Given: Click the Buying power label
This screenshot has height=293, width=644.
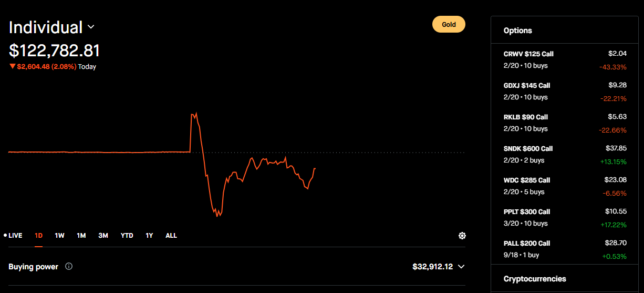Looking at the screenshot, I should point(33,267).
